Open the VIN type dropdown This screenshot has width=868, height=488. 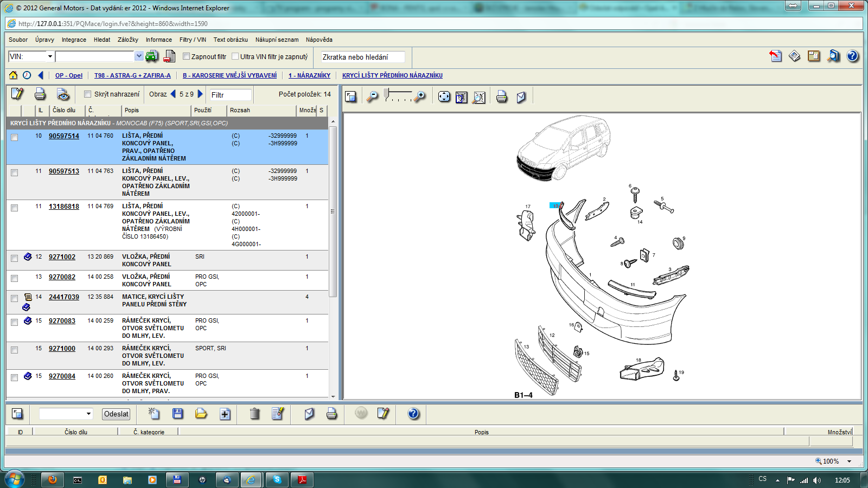50,56
